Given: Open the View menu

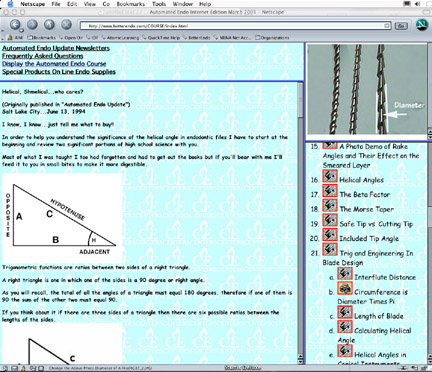Looking at the screenshot, I should point(90,4).
